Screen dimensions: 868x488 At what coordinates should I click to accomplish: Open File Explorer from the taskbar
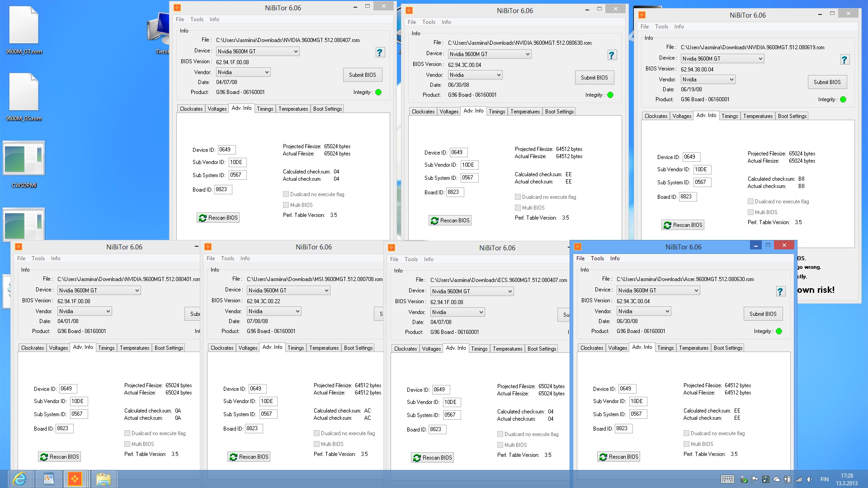point(104,479)
